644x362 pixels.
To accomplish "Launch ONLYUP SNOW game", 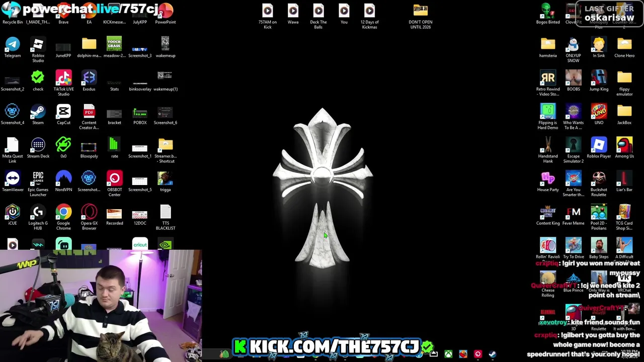I will point(573,49).
